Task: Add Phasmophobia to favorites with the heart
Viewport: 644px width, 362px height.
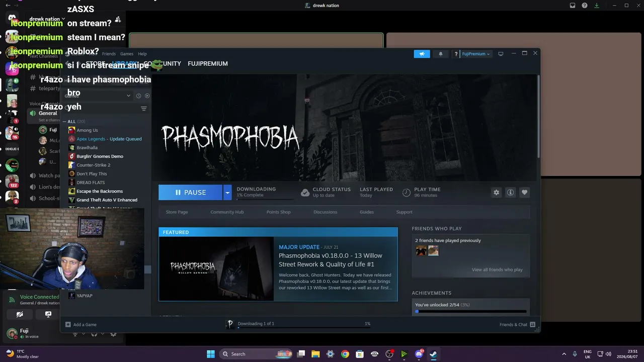Action: coord(524,193)
